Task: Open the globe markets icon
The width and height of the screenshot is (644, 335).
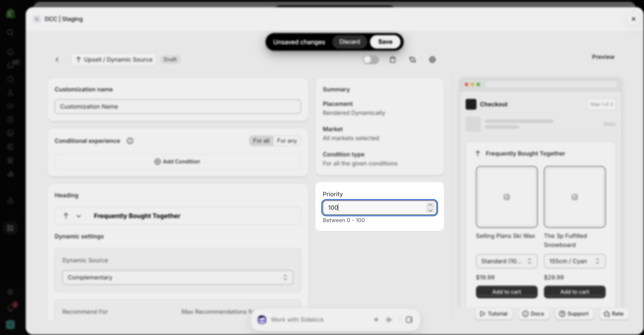Action: click(432, 60)
